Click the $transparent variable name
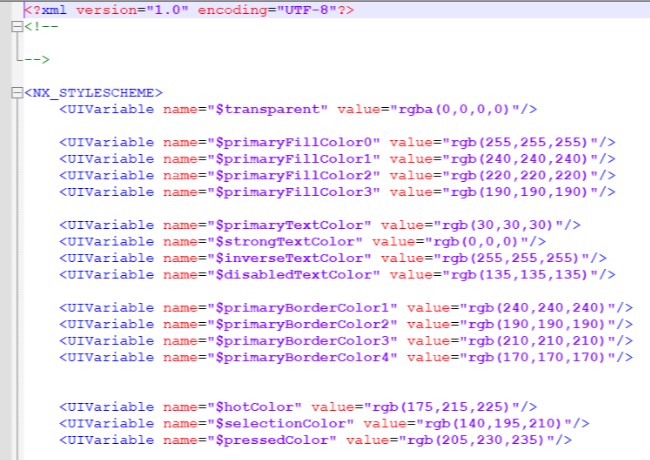 [x=272, y=109]
